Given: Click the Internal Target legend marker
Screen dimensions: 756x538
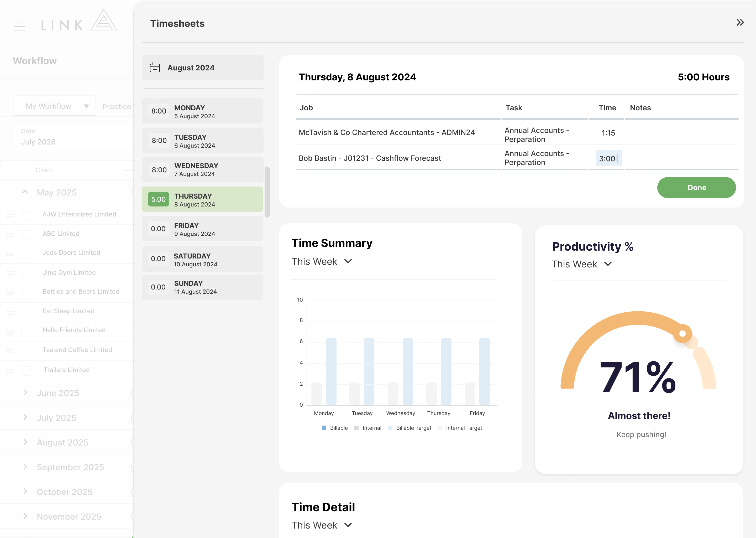Looking at the screenshot, I should pos(440,428).
